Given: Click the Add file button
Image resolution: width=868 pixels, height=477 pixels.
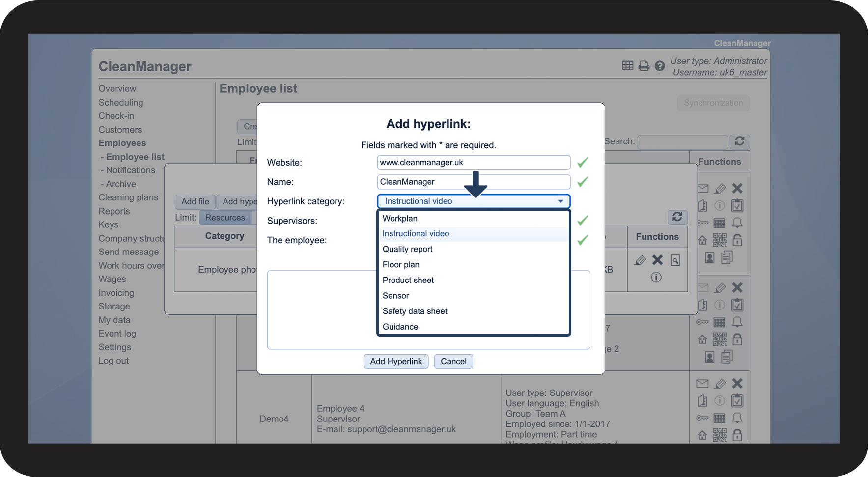Looking at the screenshot, I should [195, 201].
